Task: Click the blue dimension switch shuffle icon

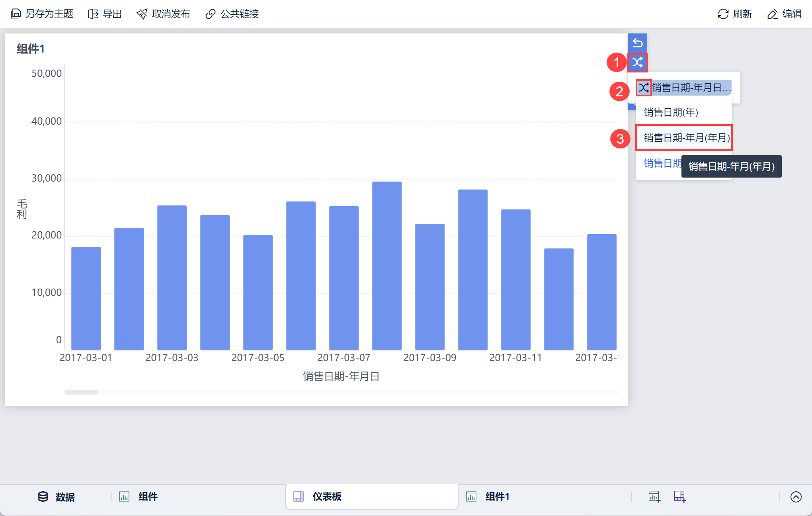Action: pos(637,63)
